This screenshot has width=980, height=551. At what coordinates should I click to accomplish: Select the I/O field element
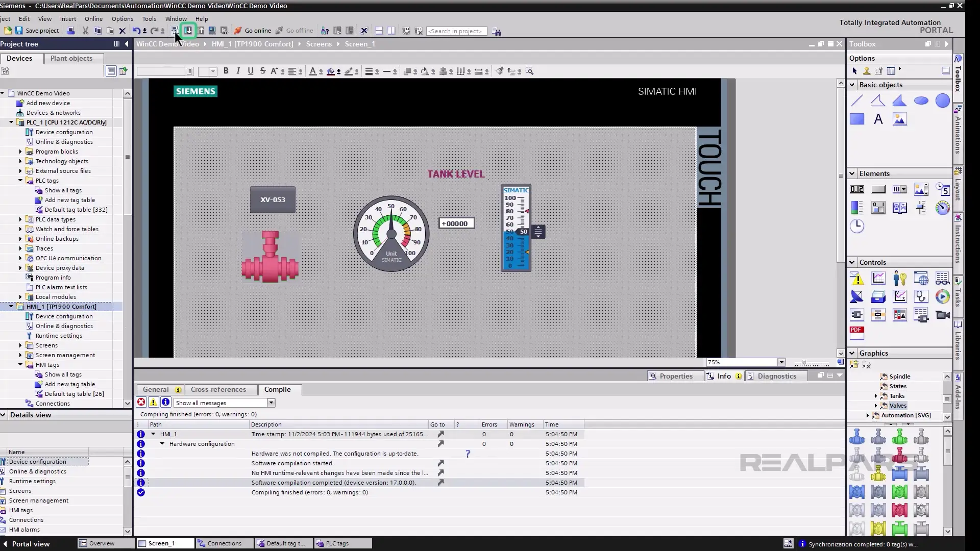857,189
